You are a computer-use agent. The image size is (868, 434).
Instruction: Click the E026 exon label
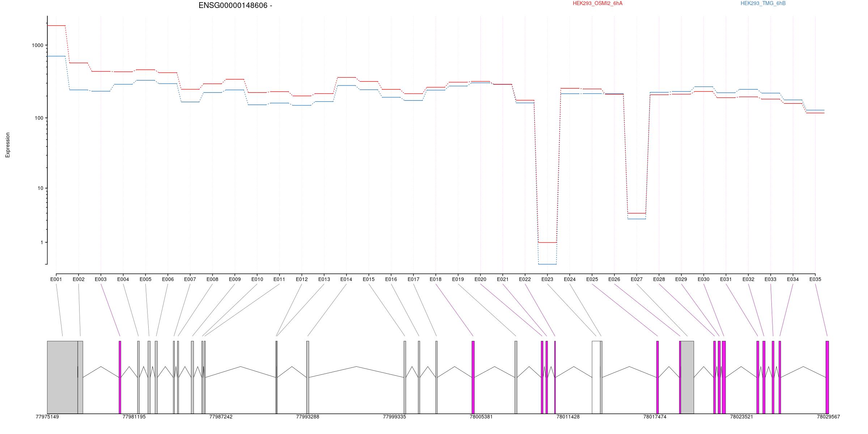click(614, 279)
